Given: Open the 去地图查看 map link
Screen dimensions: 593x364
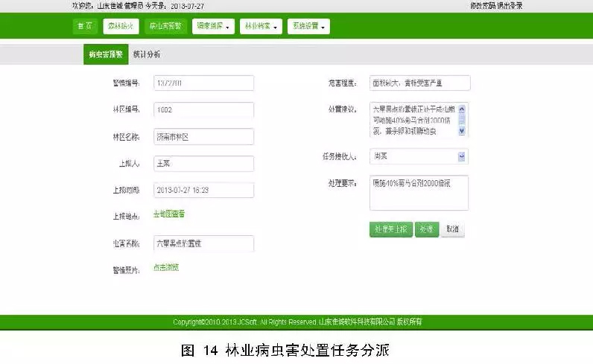Looking at the screenshot, I should 169,214.
